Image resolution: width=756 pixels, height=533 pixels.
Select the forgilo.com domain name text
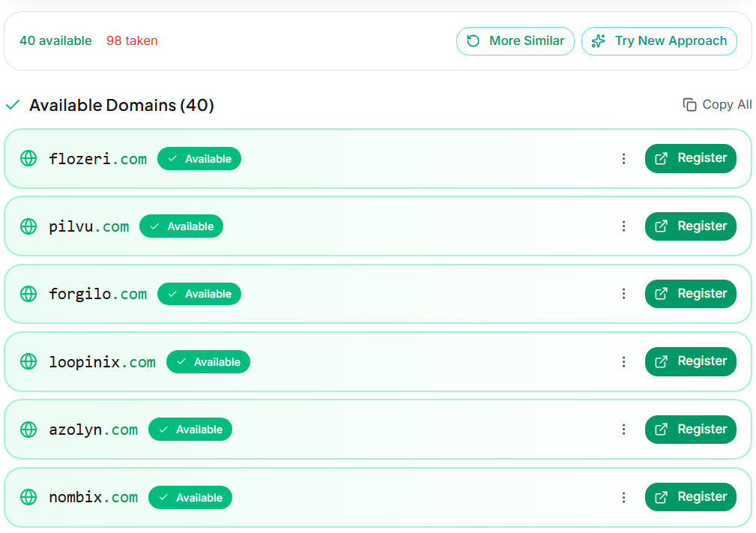[x=98, y=294]
